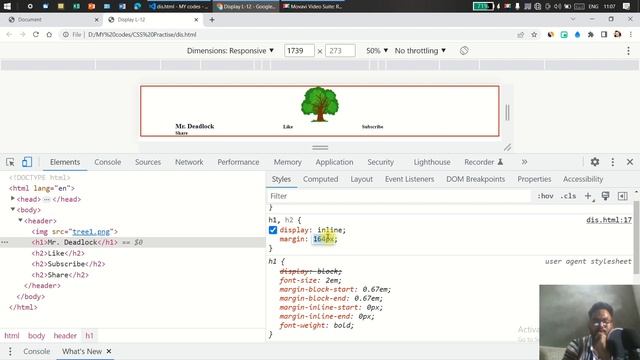640x360 pixels.
Task: Open a new Chrome tab
Action: coord(212,20)
